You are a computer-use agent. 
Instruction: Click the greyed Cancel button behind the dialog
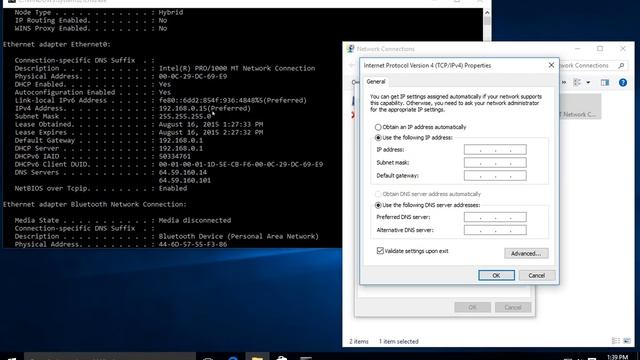click(513, 307)
